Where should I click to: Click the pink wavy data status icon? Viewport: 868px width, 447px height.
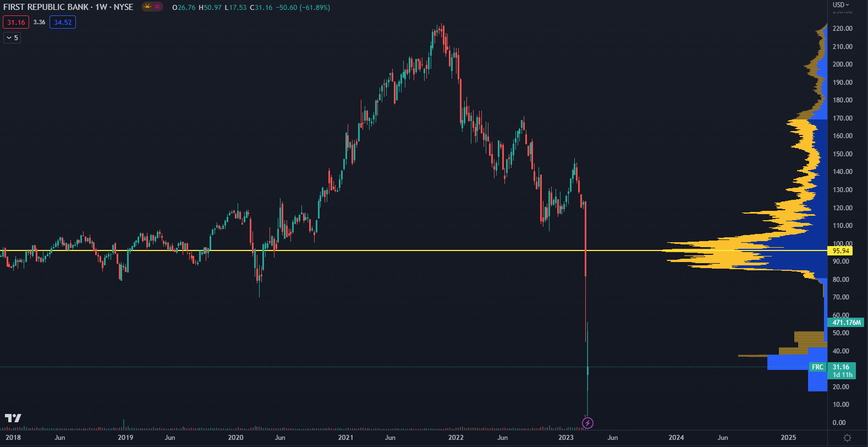(x=158, y=7)
